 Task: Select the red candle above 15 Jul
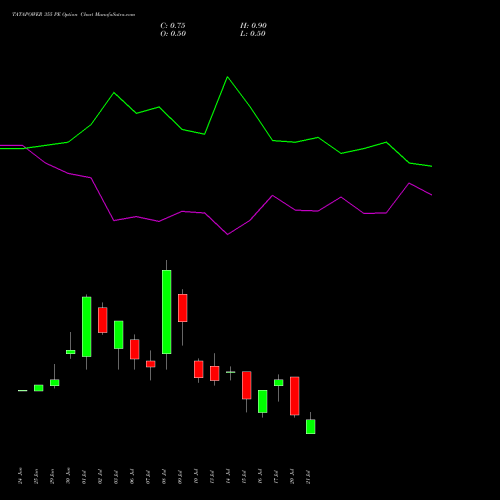coord(247,385)
